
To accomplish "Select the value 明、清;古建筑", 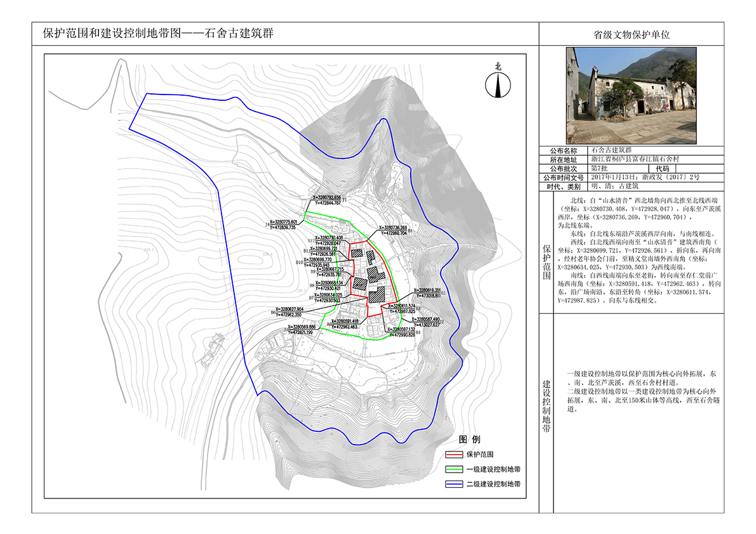I will [614, 186].
